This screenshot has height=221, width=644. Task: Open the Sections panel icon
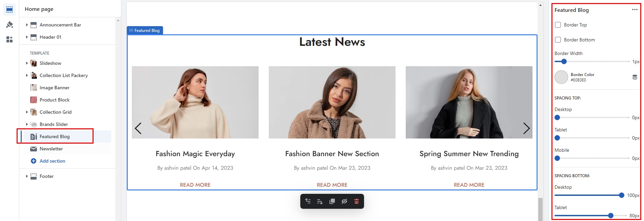[9, 10]
